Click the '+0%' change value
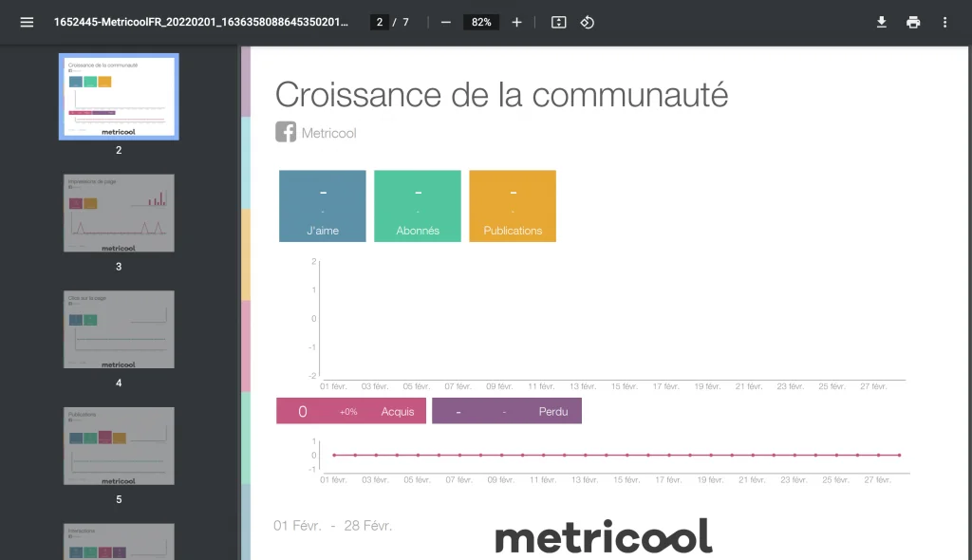 point(348,412)
